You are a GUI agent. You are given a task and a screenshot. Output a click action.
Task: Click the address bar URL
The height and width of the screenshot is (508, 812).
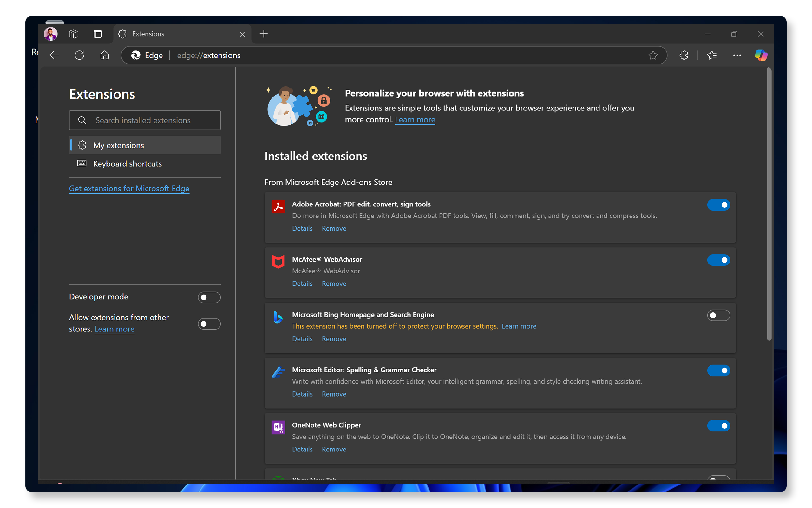(x=209, y=55)
